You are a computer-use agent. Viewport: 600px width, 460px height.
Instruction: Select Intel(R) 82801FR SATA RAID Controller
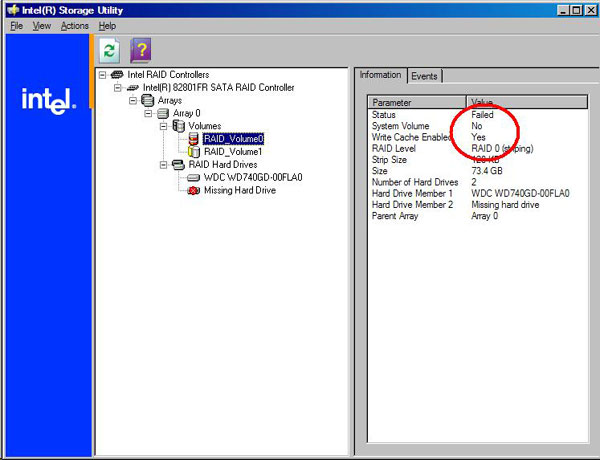click(x=218, y=88)
